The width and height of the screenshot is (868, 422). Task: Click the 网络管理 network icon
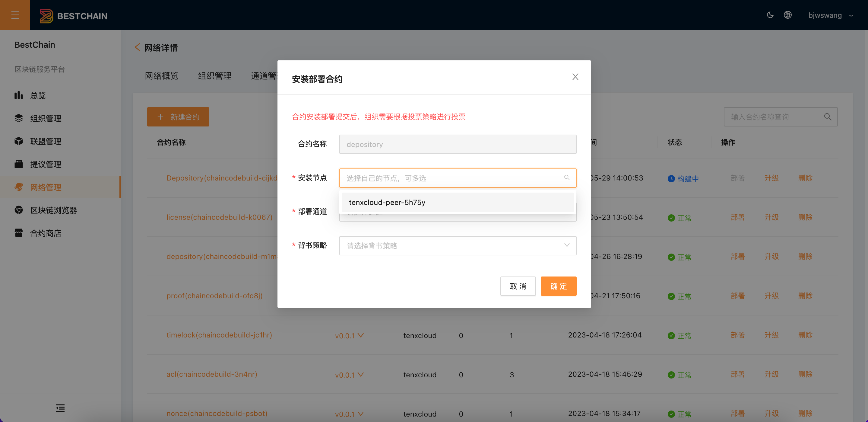18,187
